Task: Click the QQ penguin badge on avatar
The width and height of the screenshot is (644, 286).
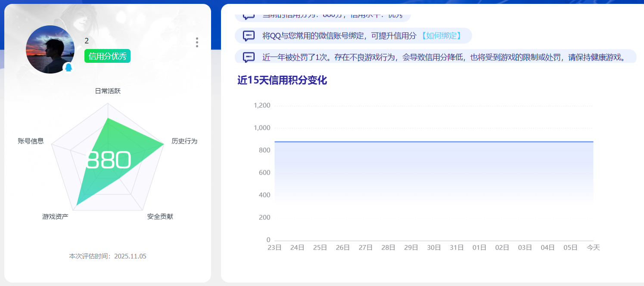Action: (x=68, y=68)
